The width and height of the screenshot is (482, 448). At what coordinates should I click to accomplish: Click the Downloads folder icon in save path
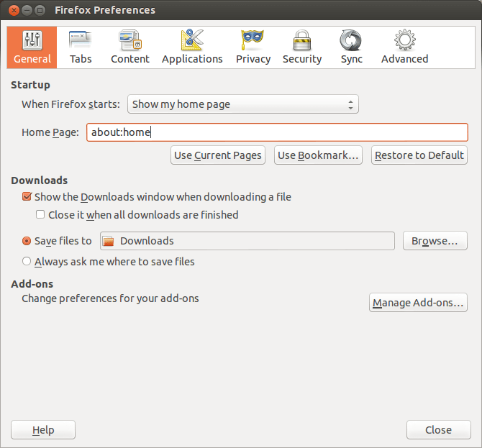click(x=108, y=241)
